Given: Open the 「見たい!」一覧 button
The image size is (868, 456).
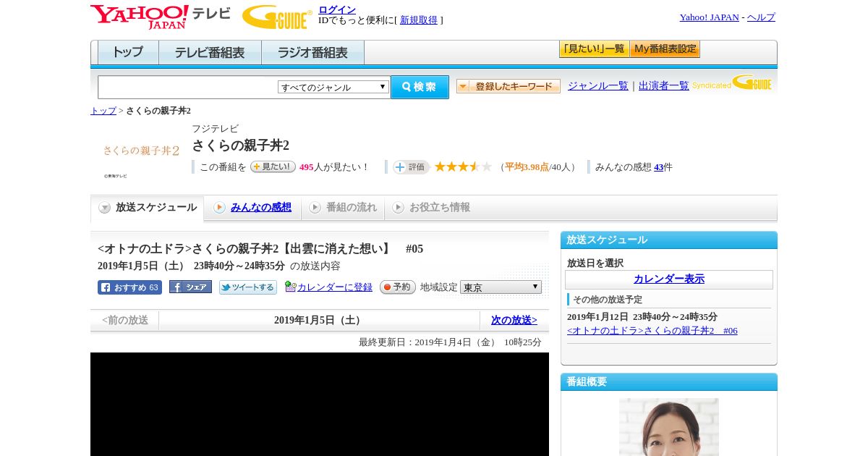Looking at the screenshot, I should click(x=594, y=49).
